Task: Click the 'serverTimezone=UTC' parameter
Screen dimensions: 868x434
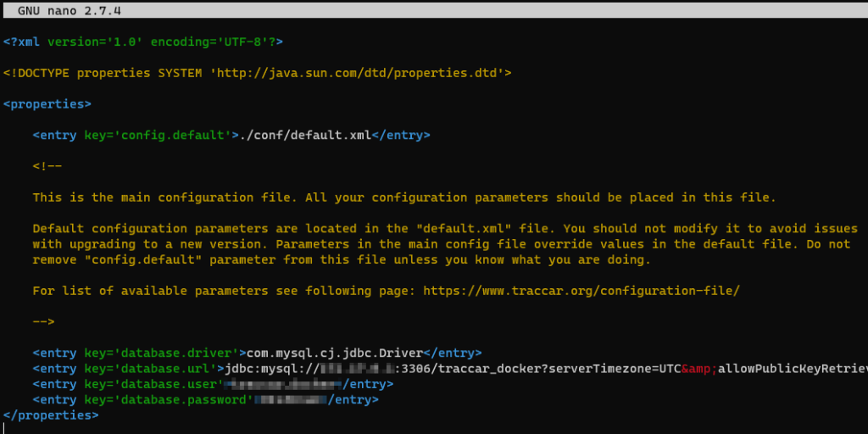Action: coord(615,368)
